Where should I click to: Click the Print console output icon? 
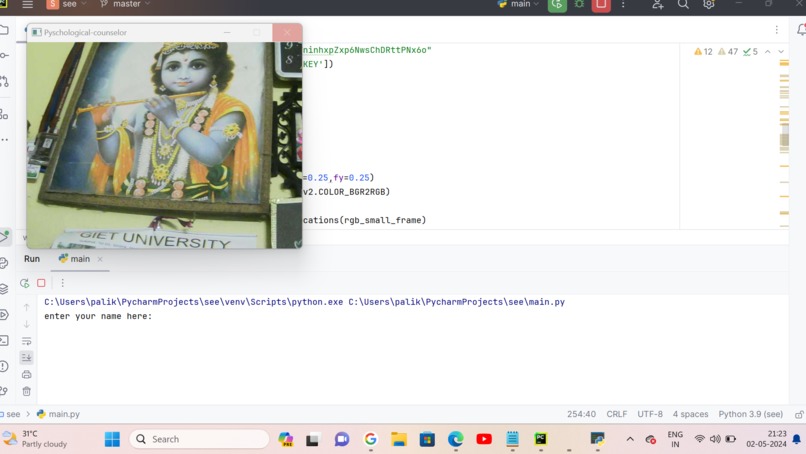tap(27, 374)
